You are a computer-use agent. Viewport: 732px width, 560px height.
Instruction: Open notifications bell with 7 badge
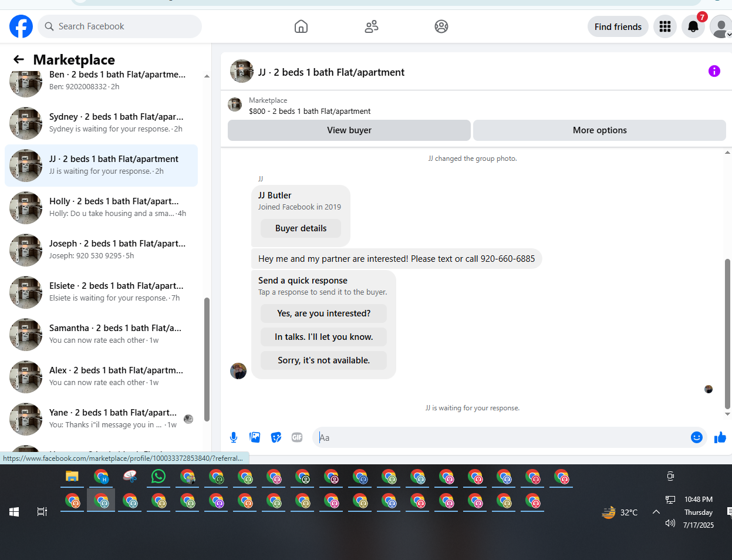point(693,26)
